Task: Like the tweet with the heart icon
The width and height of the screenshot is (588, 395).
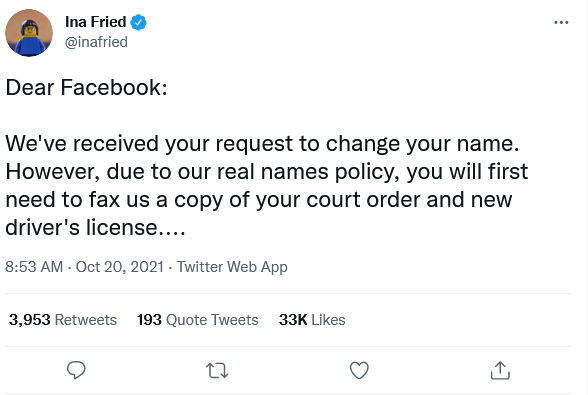Action: coord(359,370)
